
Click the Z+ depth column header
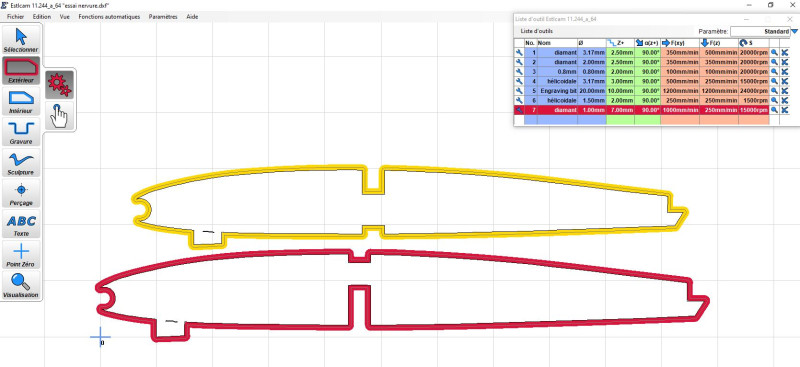click(620, 43)
